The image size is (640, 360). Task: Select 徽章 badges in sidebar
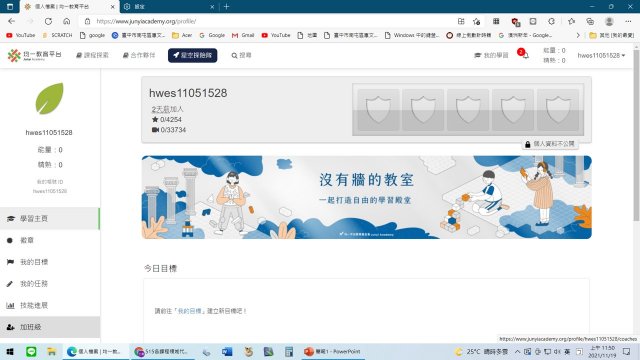pyautogui.click(x=50, y=240)
